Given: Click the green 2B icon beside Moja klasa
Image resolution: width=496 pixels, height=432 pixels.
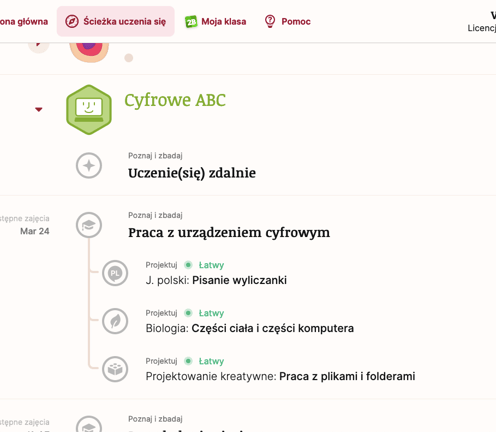Looking at the screenshot, I should 191,22.
